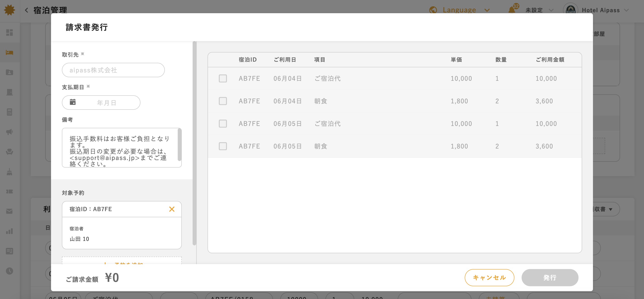
Task: Click the 支払期日 date field
Action: (101, 103)
